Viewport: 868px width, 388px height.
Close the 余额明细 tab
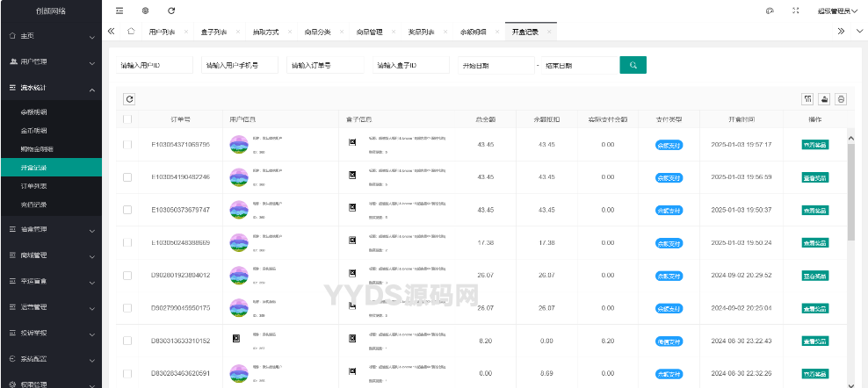coord(497,32)
